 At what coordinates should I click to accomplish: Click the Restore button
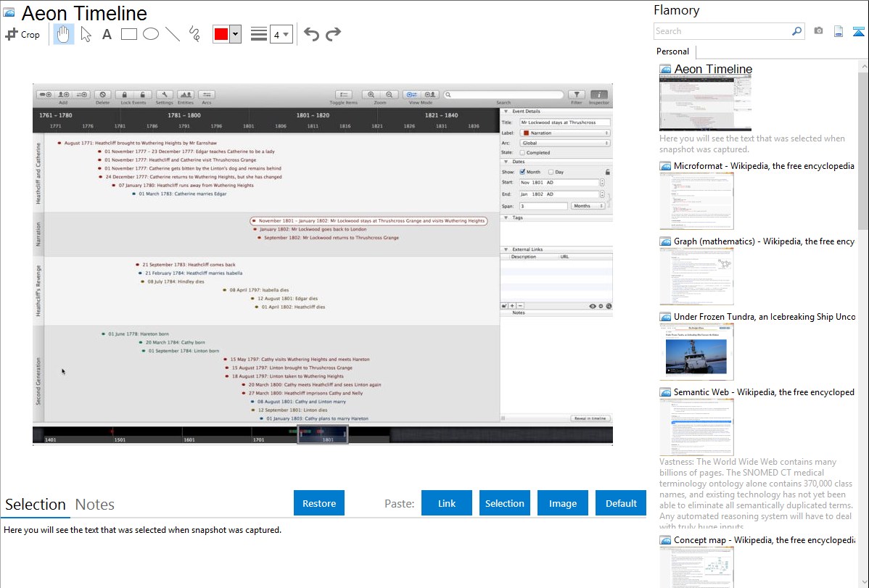[x=319, y=503]
